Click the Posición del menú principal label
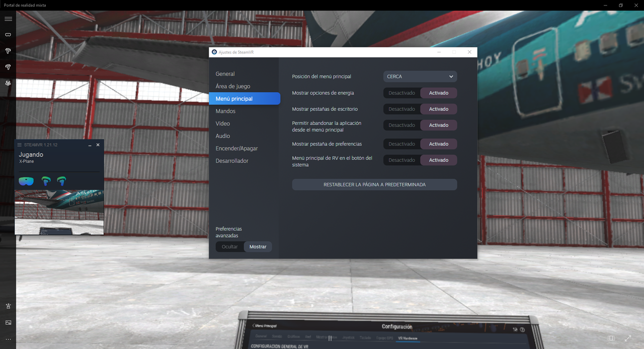Screen dimensions: 644x349 (321, 77)
